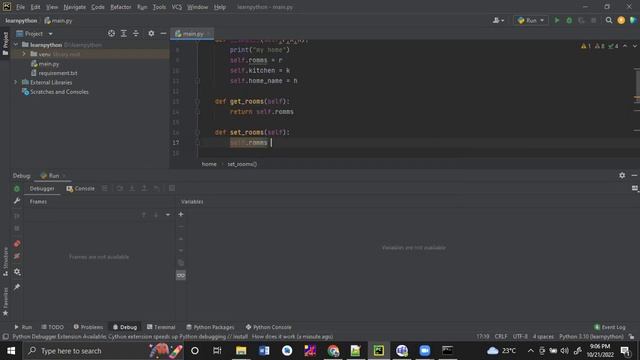The image size is (640, 360).
Task: Open Project panel gear options
Action: (151, 33)
